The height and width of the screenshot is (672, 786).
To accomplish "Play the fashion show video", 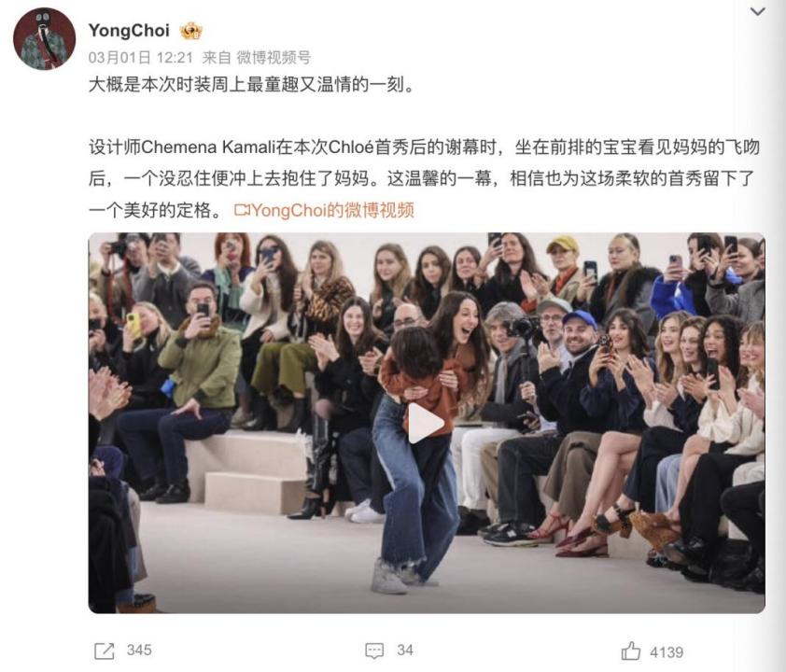I will click(426, 424).
